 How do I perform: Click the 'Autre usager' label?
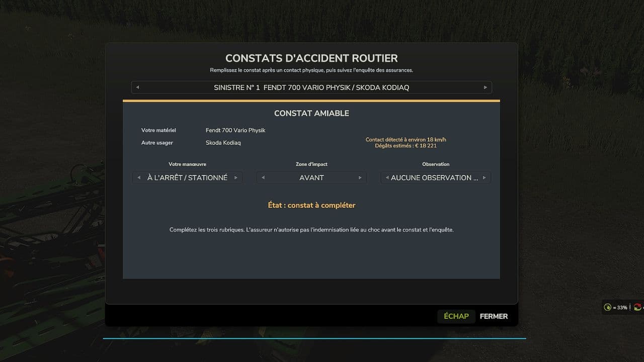(157, 143)
